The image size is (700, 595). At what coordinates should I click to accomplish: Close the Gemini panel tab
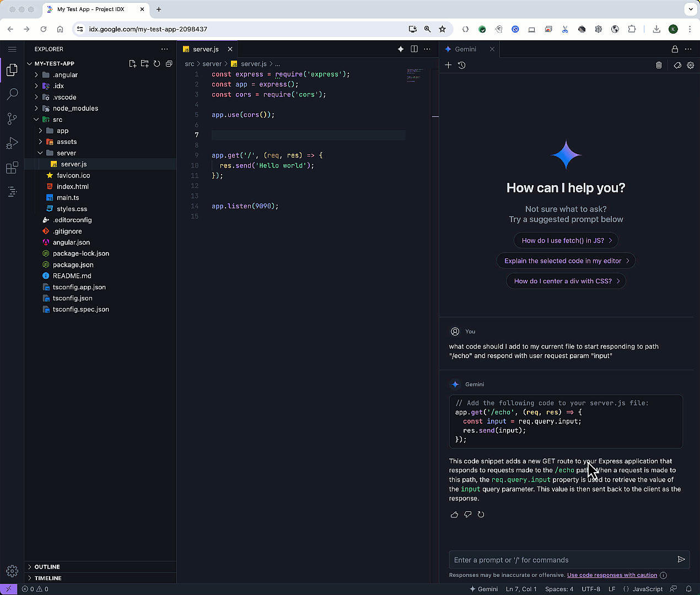[492, 49]
